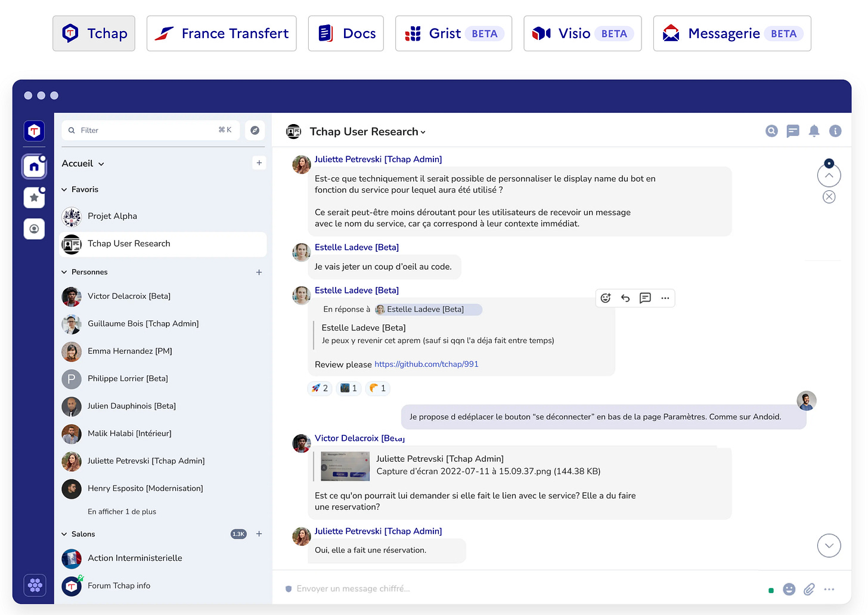Switch to the Grist BETA tab

[453, 33]
